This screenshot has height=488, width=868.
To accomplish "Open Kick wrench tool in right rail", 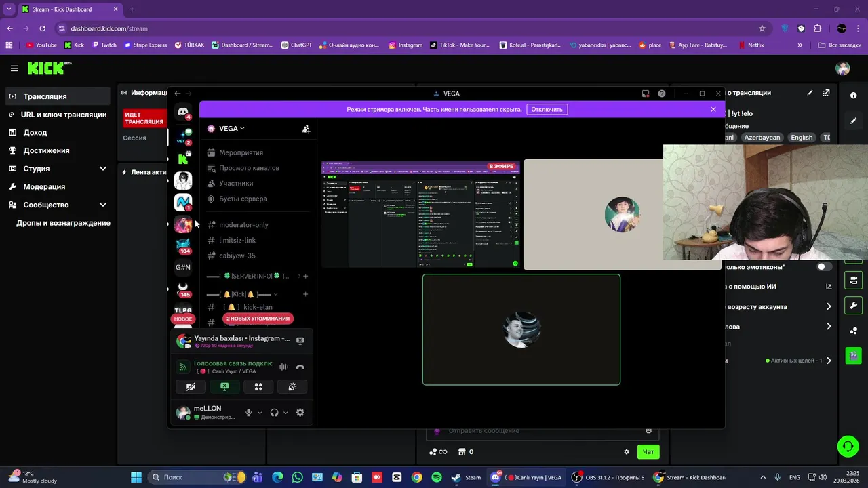I will [x=854, y=305].
